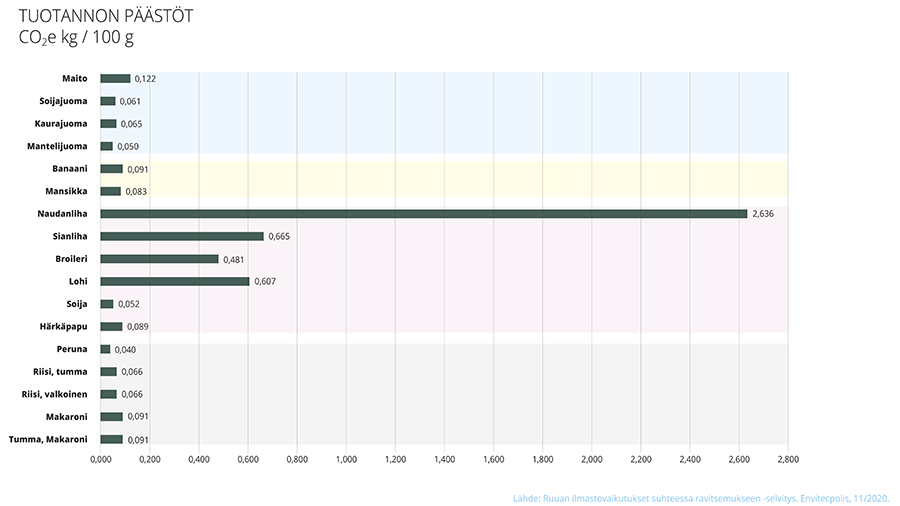Select the Lohi bar
Viewport: 900px width, 506px height.
[x=174, y=281]
